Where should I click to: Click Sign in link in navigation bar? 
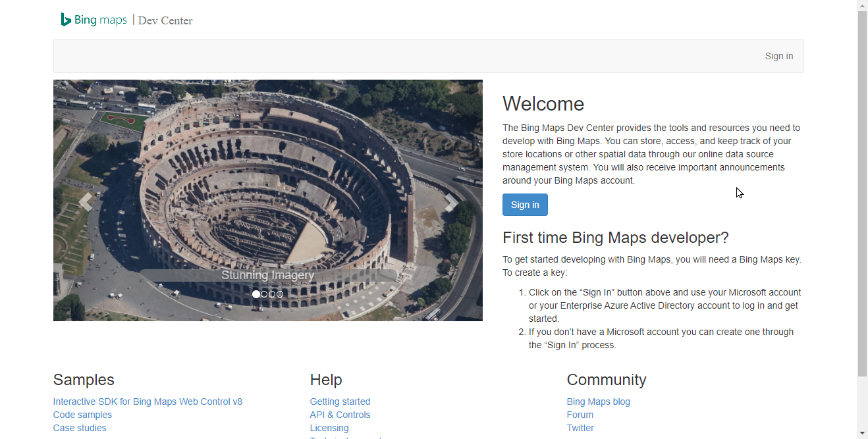tap(778, 56)
